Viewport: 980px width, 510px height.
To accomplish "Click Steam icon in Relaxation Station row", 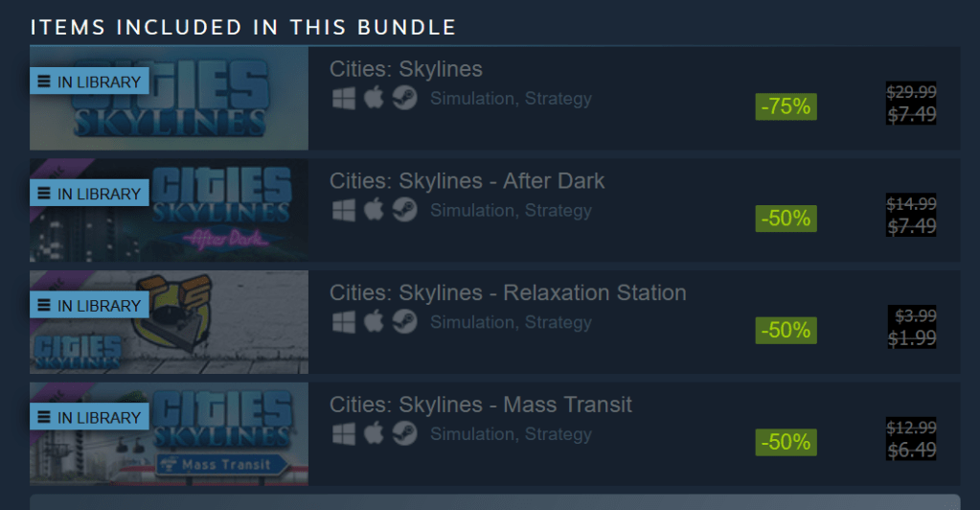I will [404, 322].
